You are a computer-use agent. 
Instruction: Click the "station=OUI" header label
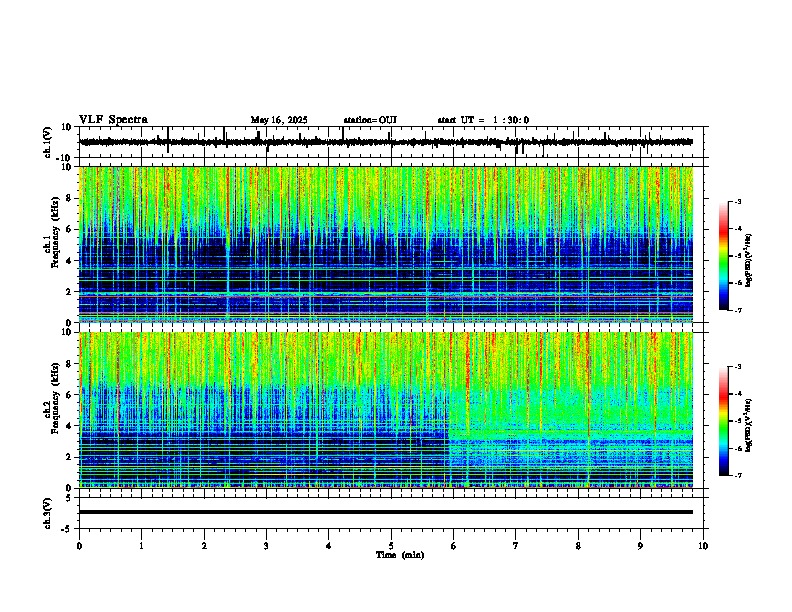370,120
